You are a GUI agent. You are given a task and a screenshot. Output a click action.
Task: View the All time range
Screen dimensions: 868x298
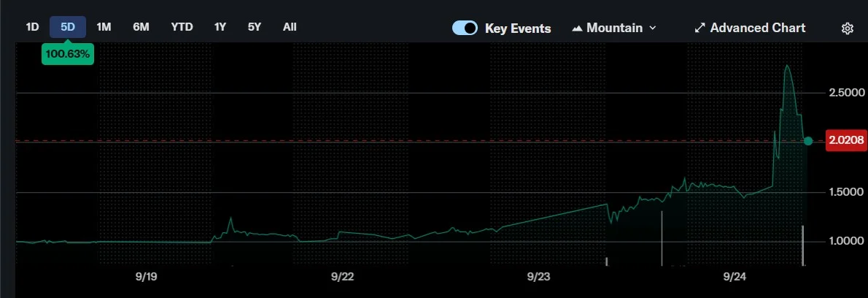290,27
